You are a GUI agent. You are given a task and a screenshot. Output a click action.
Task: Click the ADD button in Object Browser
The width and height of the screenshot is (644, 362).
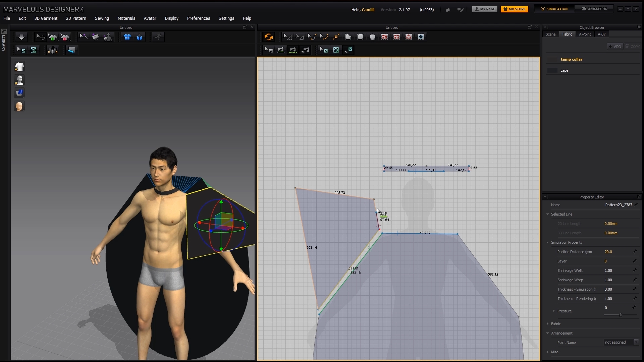(615, 46)
